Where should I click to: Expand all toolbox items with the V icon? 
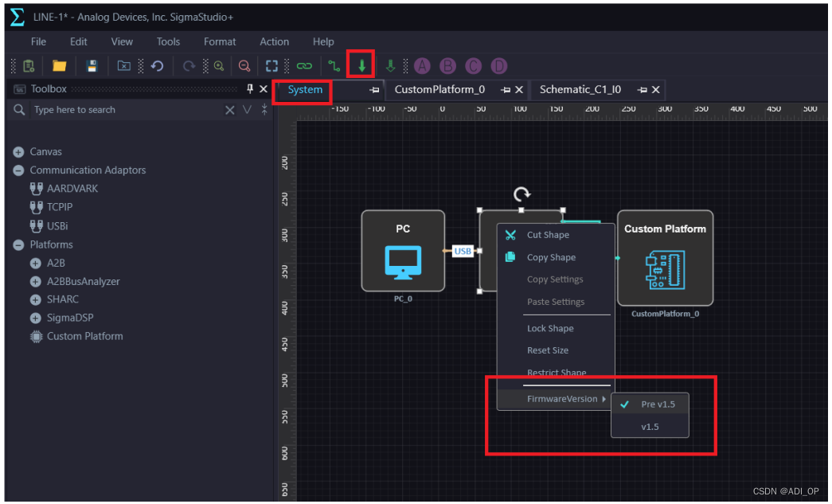248,110
